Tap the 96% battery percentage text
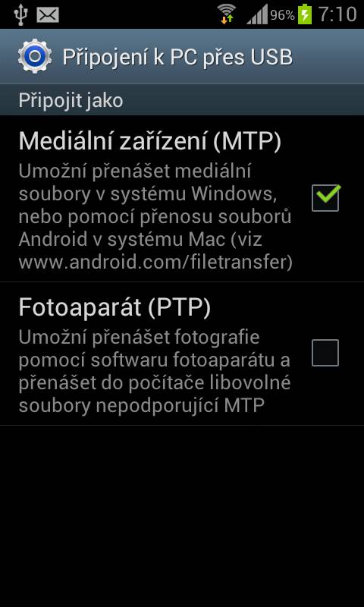Screen dimensions: 364x607 (282, 15)
